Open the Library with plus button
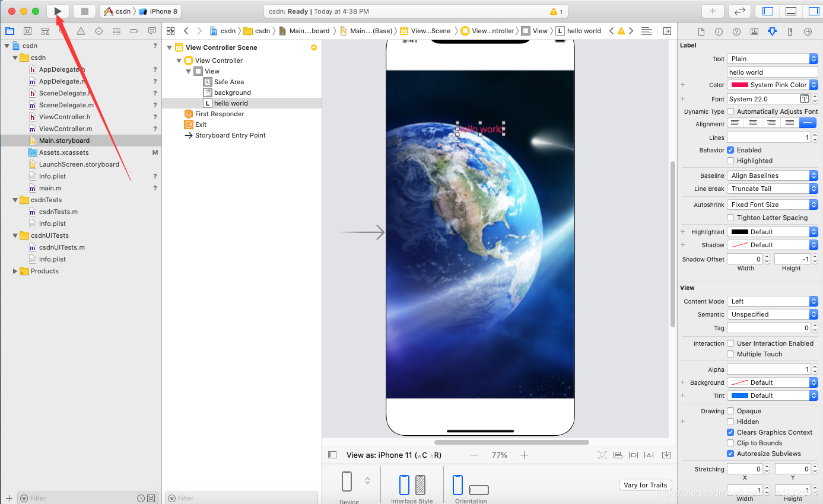 point(712,11)
